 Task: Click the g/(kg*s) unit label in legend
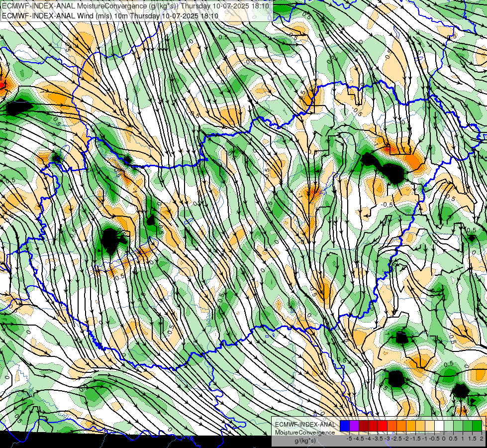pyautogui.click(x=305, y=441)
